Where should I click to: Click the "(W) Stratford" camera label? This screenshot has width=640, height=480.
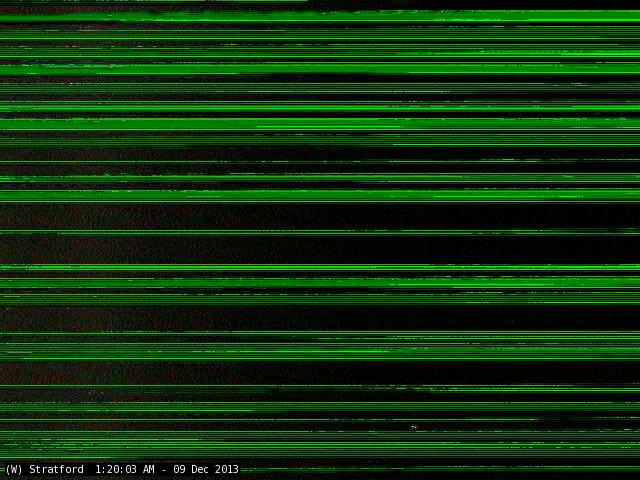pyautogui.click(x=44, y=469)
